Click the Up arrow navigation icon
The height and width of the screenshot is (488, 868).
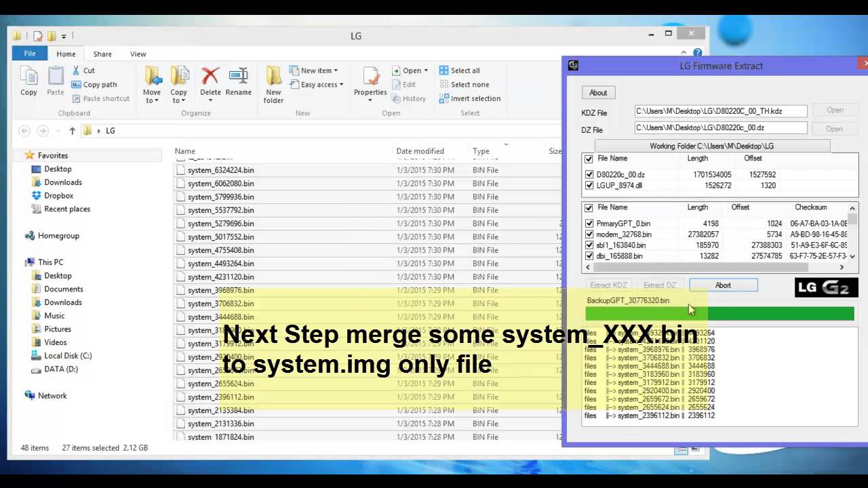[x=72, y=131]
